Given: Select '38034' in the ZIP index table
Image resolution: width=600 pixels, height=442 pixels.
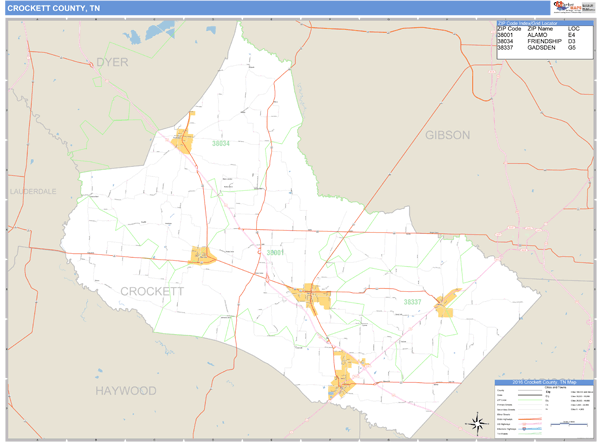Looking at the screenshot, I should [505, 41].
